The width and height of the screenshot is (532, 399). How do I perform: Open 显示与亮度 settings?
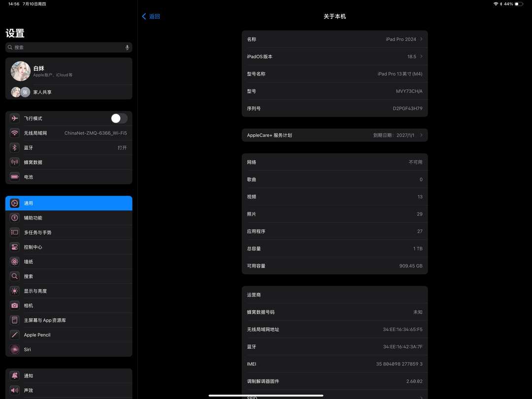coord(69,291)
